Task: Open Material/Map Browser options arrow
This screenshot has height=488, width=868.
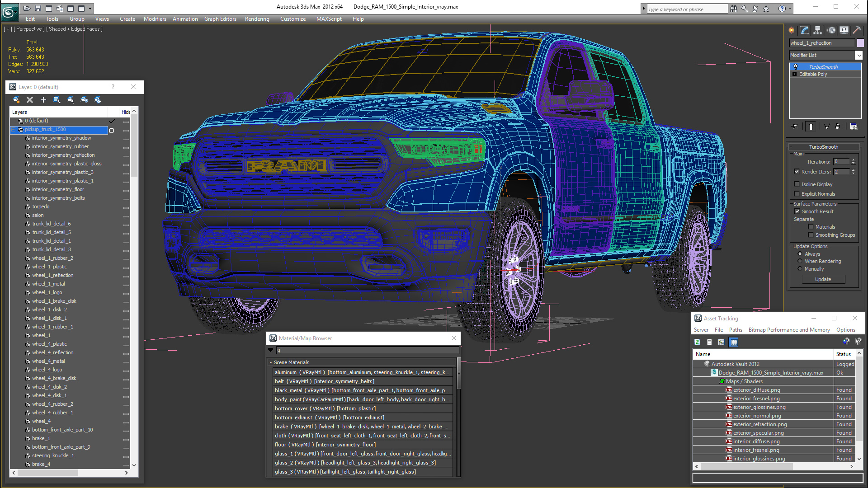Action: pyautogui.click(x=271, y=350)
